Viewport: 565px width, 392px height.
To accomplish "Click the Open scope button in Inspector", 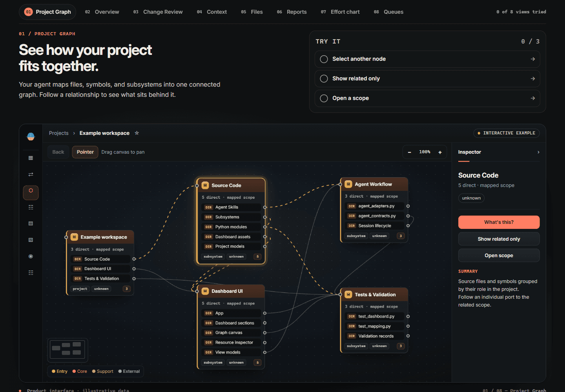I will tap(499, 256).
